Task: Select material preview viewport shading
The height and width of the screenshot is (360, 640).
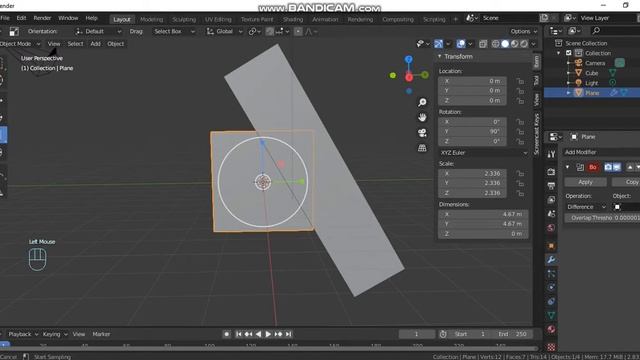Action: point(514,44)
